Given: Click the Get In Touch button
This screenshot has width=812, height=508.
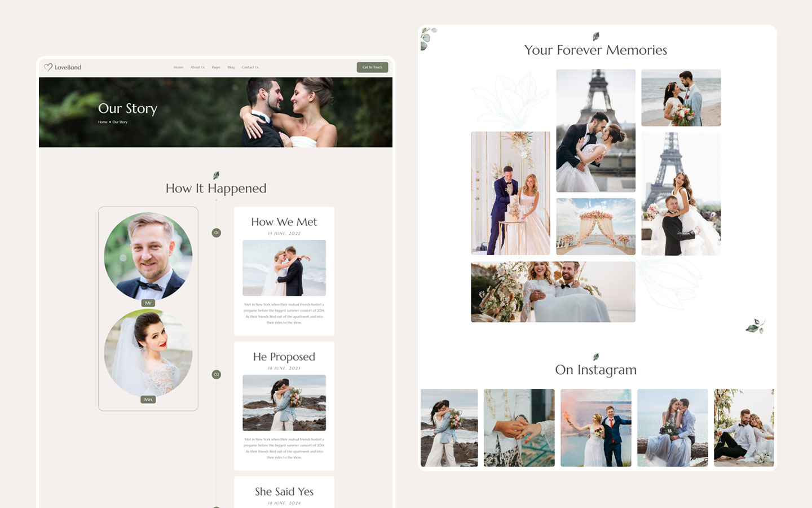Looking at the screenshot, I should pos(372,67).
